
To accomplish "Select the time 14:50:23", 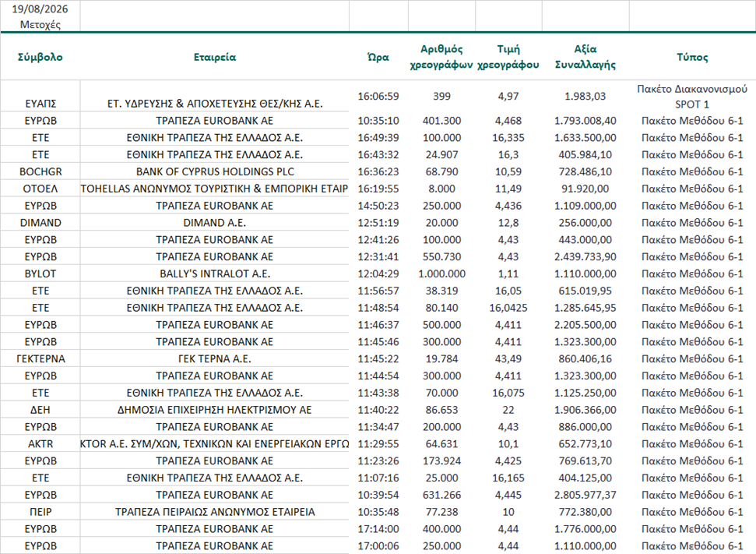I will 378,206.
